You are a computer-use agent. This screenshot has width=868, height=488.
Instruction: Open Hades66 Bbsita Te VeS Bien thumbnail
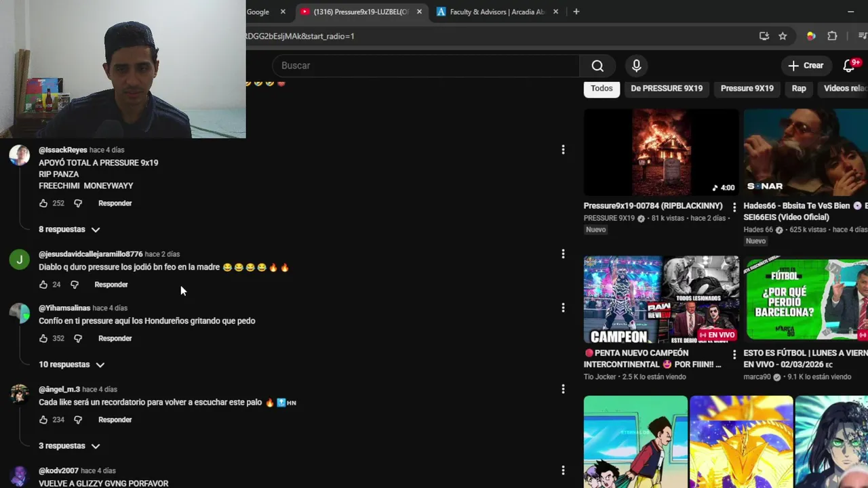(806, 152)
